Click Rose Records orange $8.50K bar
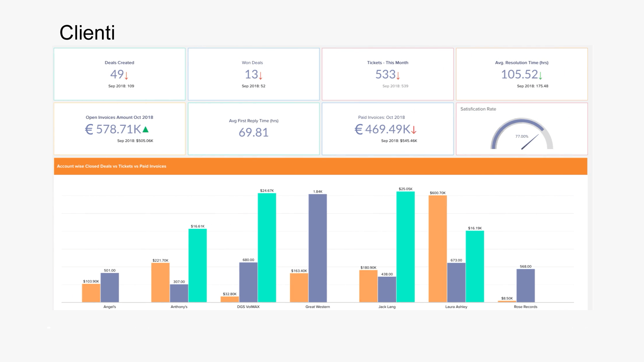The width and height of the screenshot is (644, 362). click(x=507, y=302)
